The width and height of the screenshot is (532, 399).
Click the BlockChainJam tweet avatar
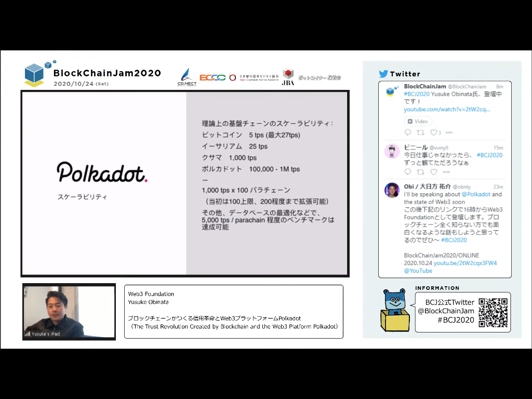pos(392,91)
